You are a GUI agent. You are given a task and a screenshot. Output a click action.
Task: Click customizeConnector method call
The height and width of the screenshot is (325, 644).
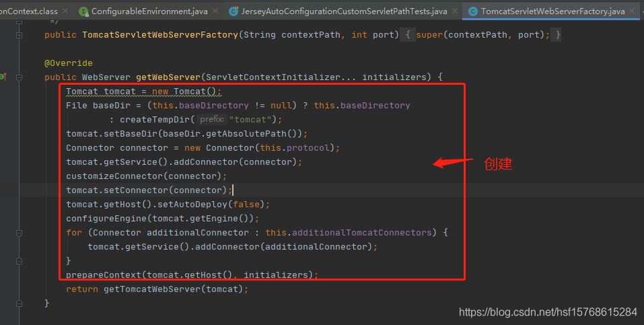(x=114, y=176)
